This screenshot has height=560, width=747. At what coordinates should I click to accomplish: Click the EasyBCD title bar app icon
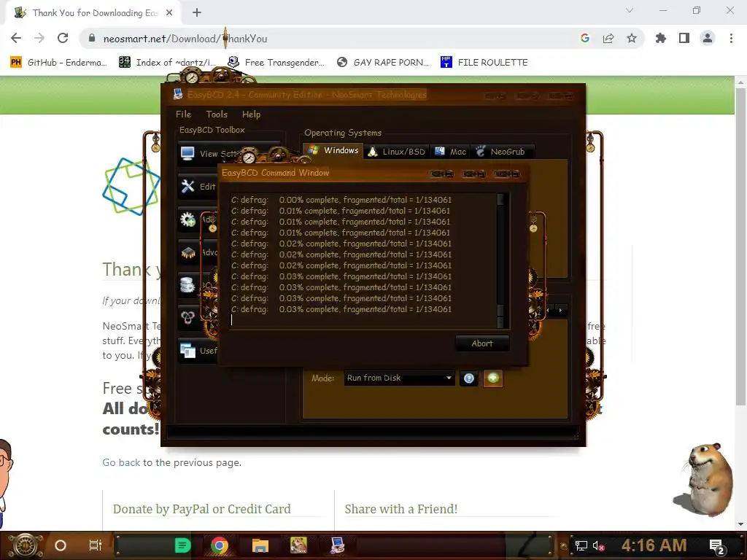tap(178, 94)
